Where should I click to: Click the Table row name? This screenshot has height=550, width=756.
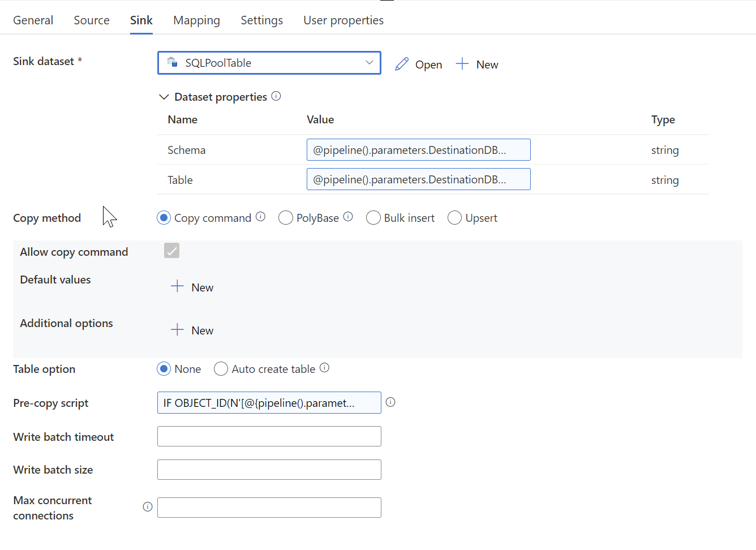click(x=180, y=180)
